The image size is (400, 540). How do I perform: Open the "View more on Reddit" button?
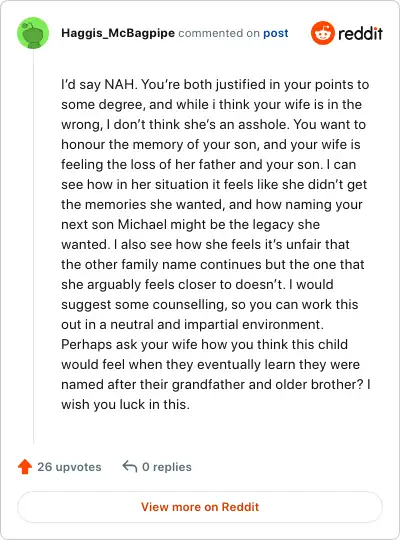tap(200, 507)
